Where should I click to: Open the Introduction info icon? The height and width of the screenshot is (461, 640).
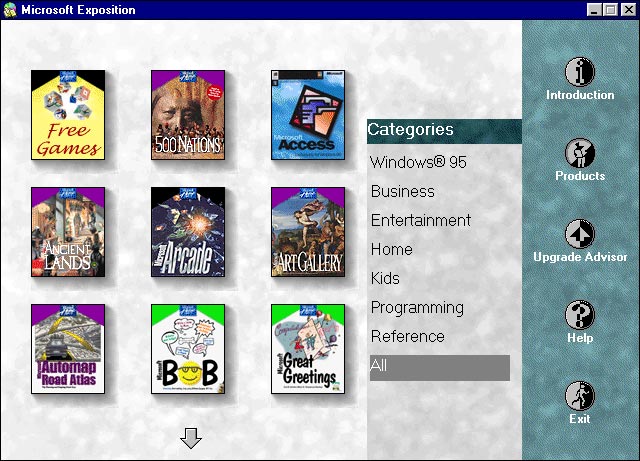(580, 72)
